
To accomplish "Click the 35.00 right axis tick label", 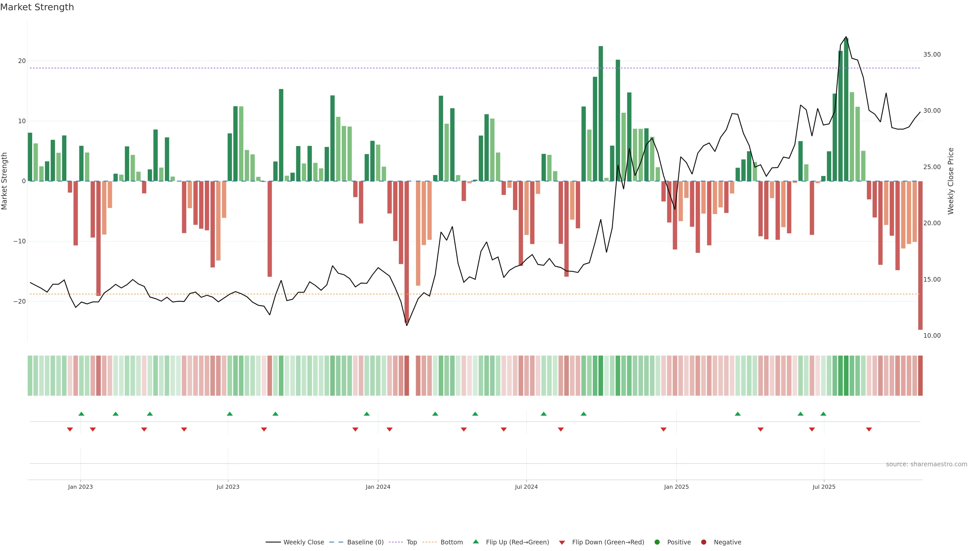I will point(932,55).
